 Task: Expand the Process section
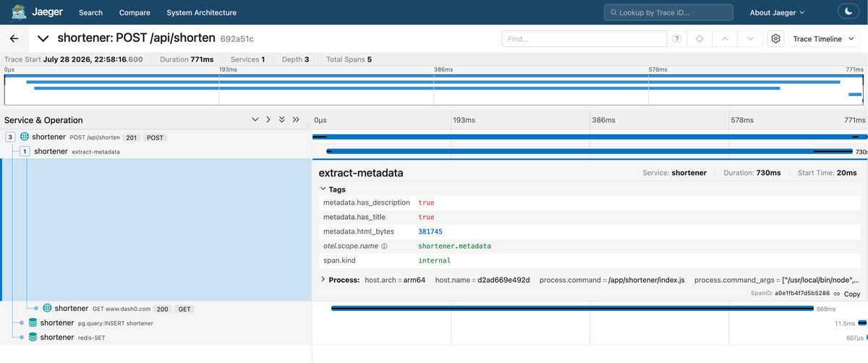[x=340, y=280]
